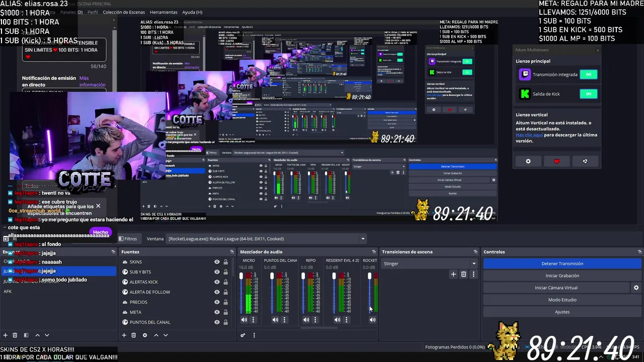Image resolution: width=644 pixels, height=362 pixels.
Task: Click Modo Estudio button
Action: click(x=562, y=300)
